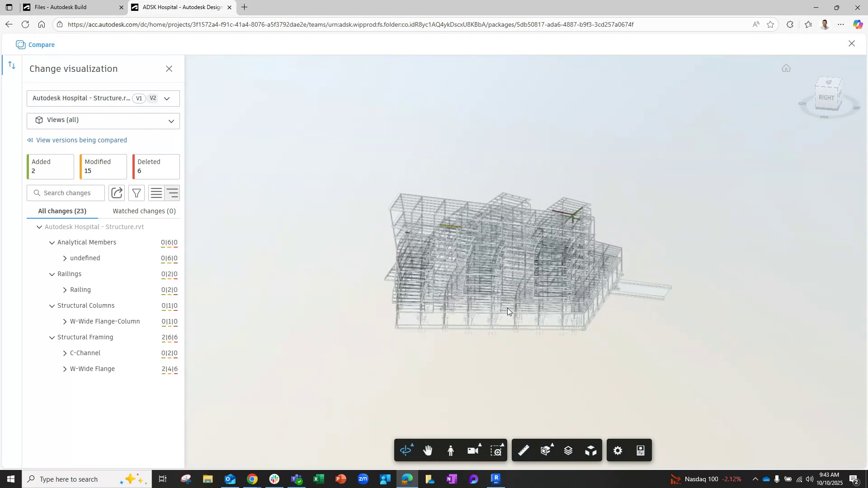Open viewer Settings gear
868x488 pixels.
tap(618, 450)
